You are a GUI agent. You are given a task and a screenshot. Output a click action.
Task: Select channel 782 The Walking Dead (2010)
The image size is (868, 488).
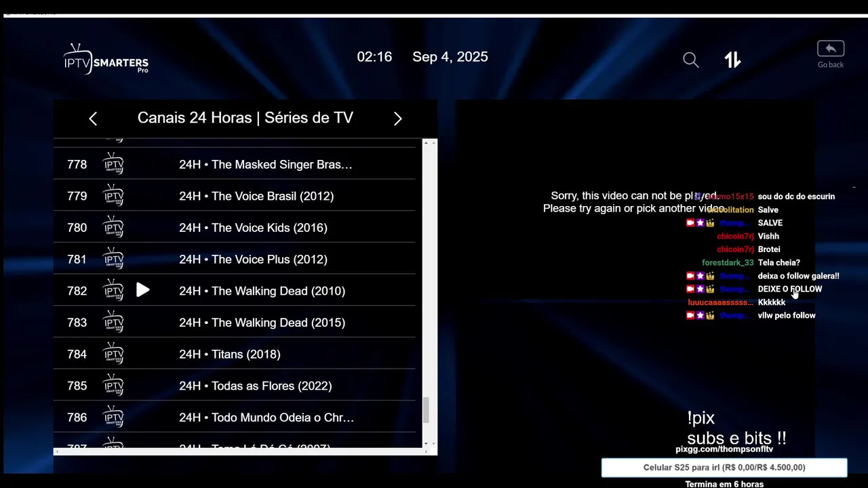click(x=235, y=291)
